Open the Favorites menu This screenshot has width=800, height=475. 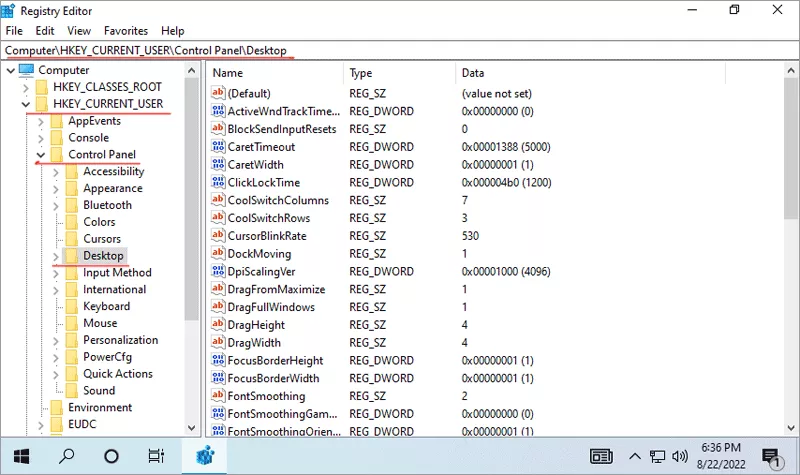pos(126,31)
